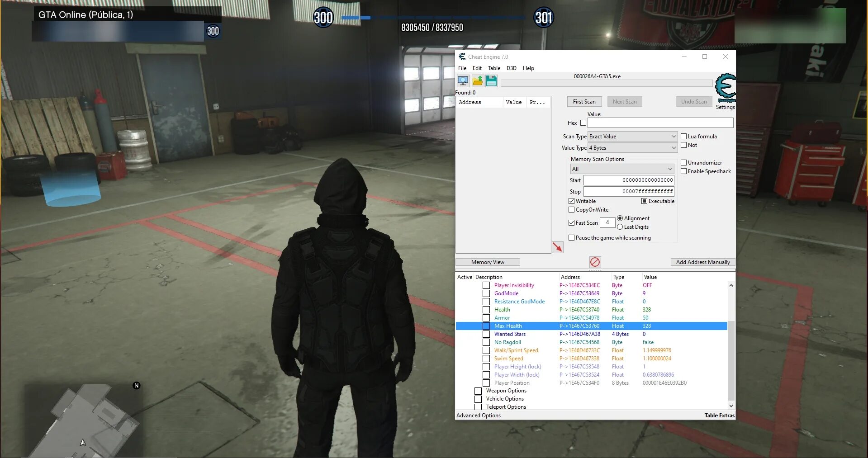
Task: Click the Fast Scan alignment number field
Action: 607,223
